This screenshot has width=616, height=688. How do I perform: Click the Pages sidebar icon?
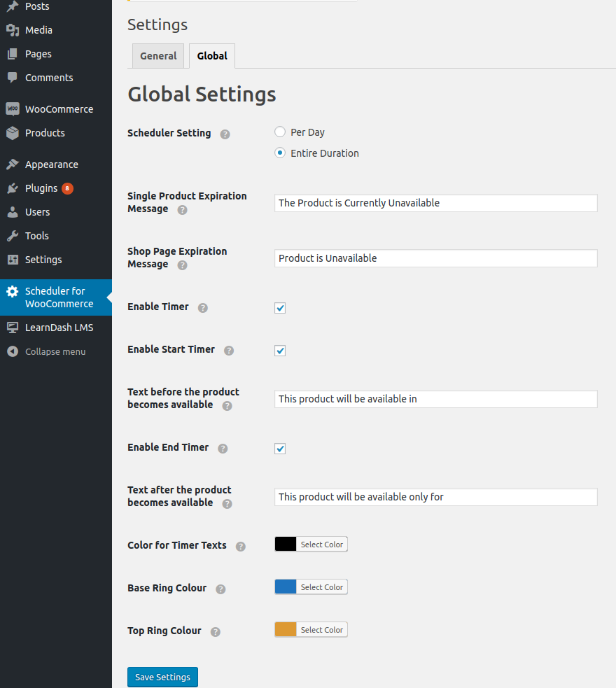[x=13, y=53]
